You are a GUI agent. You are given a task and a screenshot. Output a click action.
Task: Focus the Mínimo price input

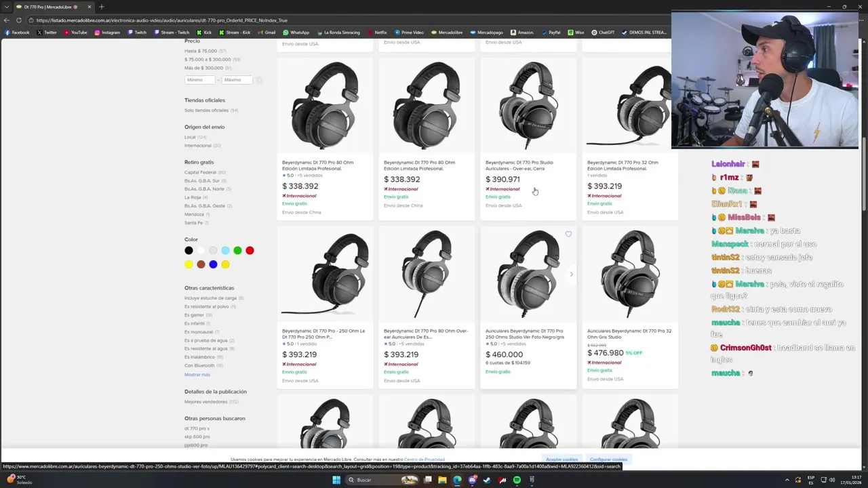[x=200, y=80]
